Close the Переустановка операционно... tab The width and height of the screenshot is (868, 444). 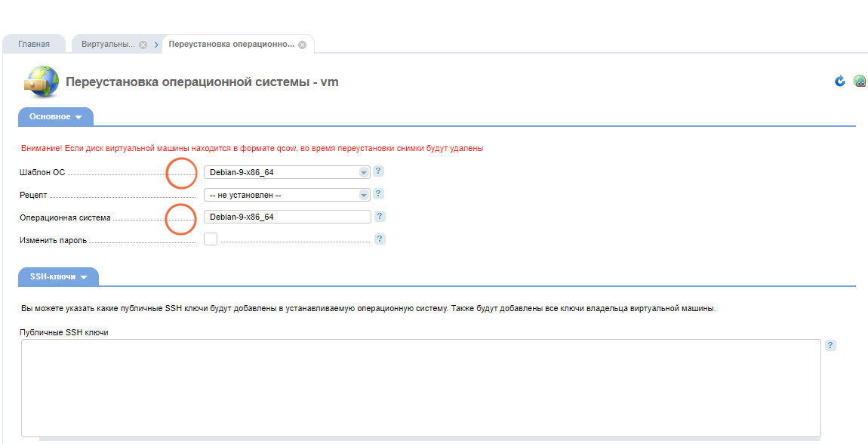[302, 45]
